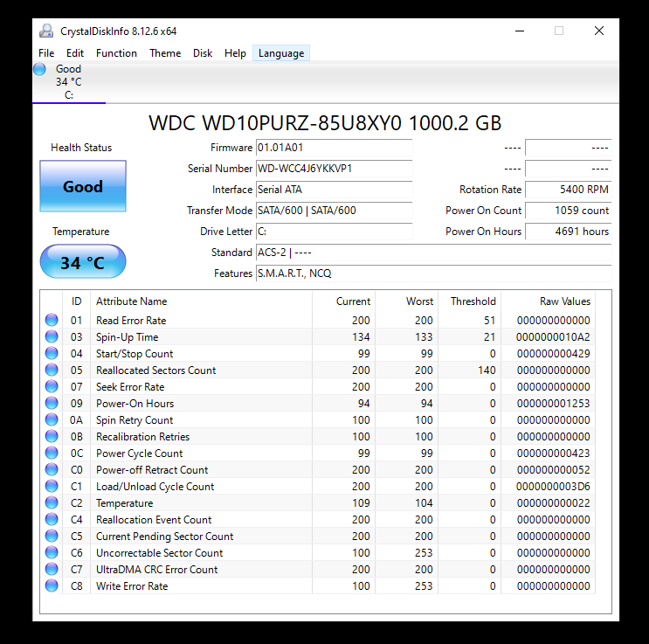The image size is (649, 644).
Task: Click status orb for Reallocation Event Count
Action: tap(52, 519)
